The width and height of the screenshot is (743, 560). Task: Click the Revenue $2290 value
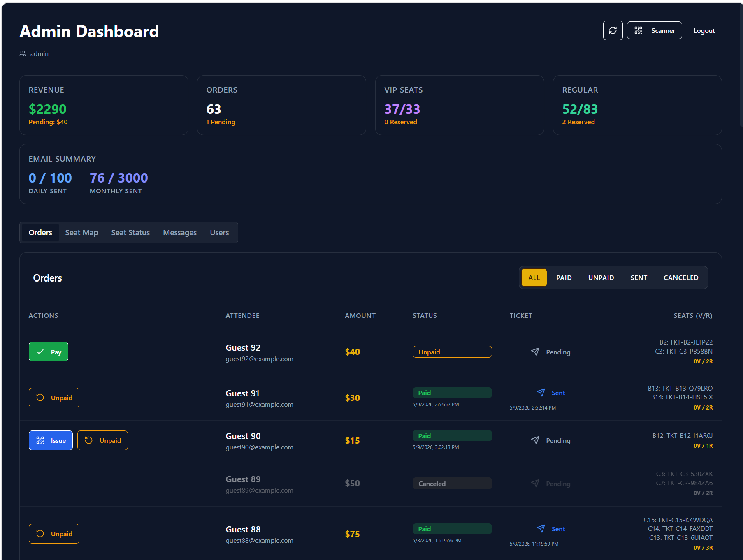point(47,109)
